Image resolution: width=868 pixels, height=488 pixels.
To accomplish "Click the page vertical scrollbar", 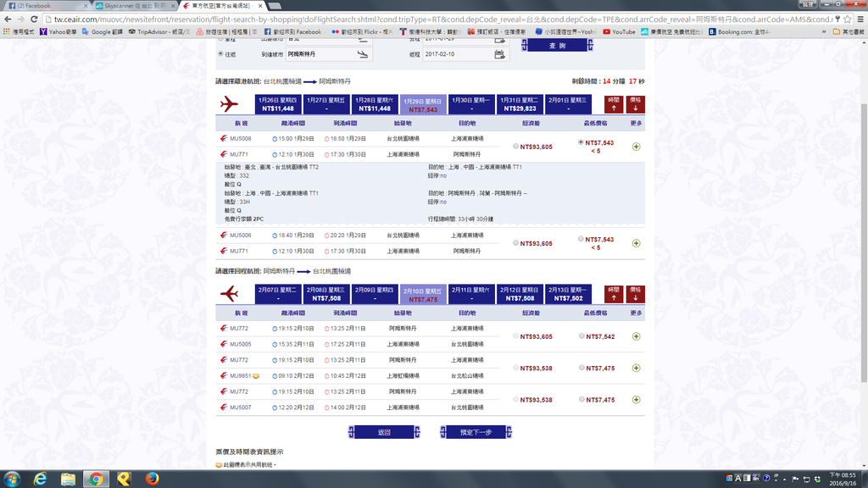I will (x=864, y=243).
